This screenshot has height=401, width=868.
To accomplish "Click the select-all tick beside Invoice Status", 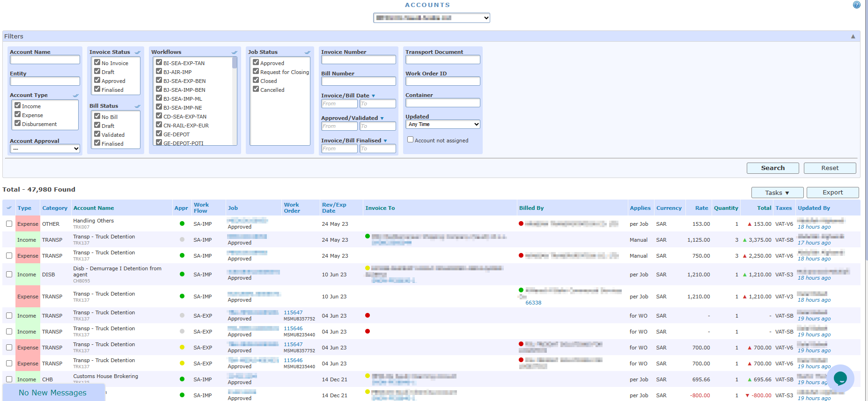I will [x=138, y=52].
